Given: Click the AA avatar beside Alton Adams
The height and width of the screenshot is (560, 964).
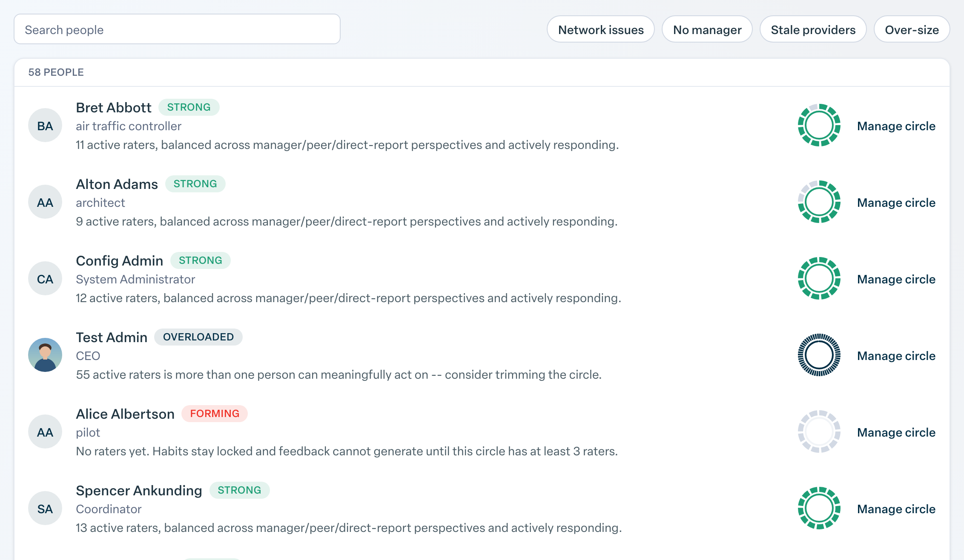Looking at the screenshot, I should [x=45, y=202].
